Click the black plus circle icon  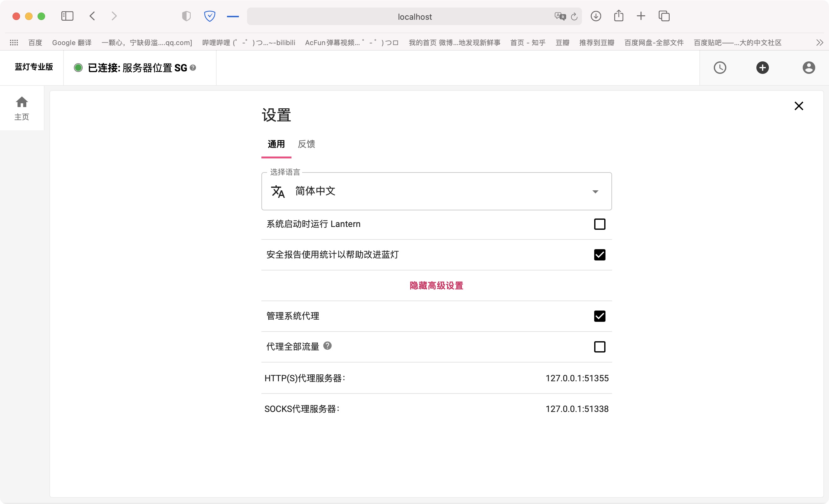[x=762, y=68]
